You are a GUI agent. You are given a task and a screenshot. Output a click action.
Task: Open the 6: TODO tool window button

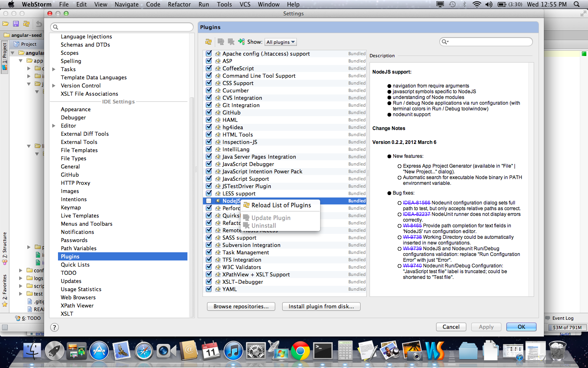[28, 318]
